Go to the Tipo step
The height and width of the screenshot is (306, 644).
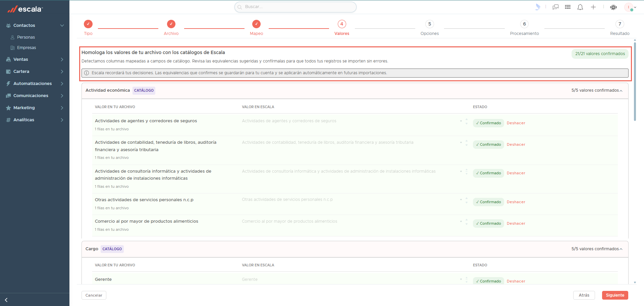click(x=88, y=28)
